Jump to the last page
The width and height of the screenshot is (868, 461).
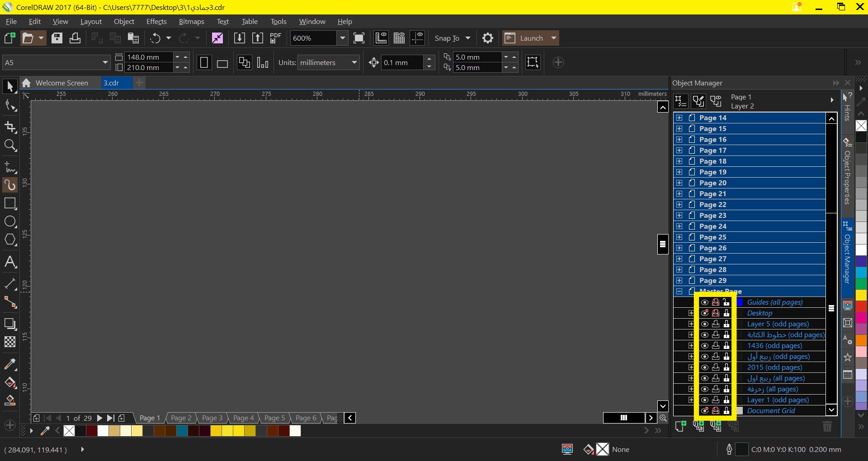[x=110, y=418]
